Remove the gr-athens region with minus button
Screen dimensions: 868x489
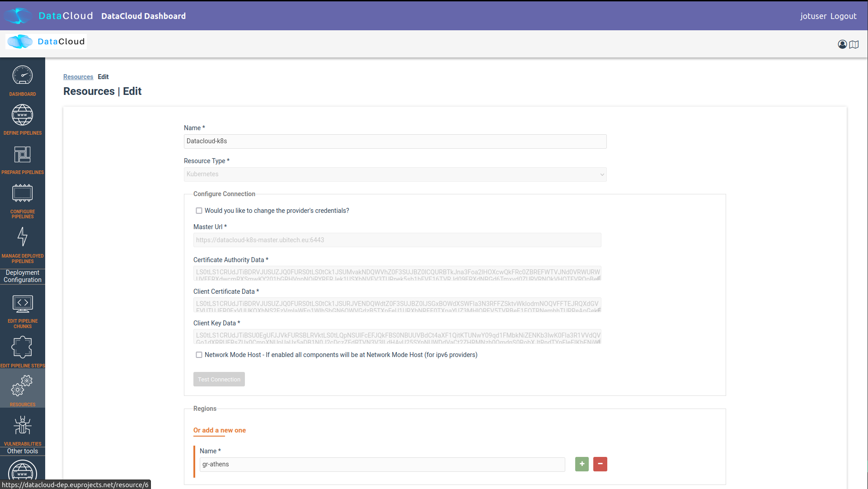coord(600,464)
